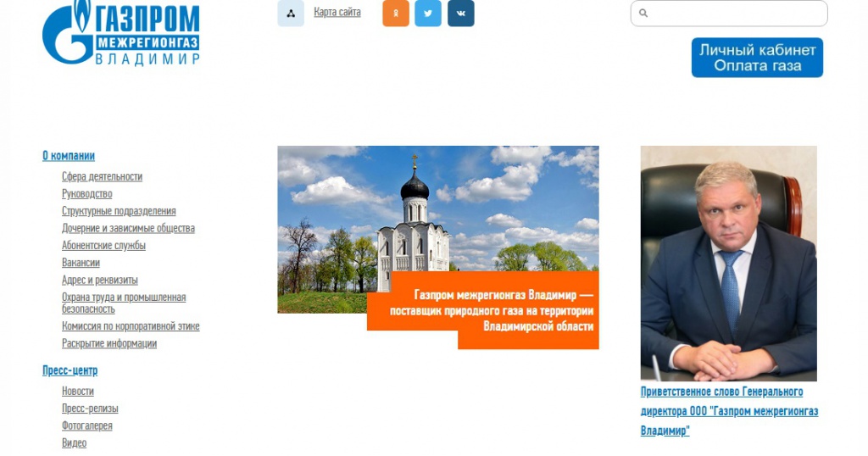Viewport: 868px width, 456px height.
Task: Select 'Дочерние и зависимые общества'
Action: 129,228
